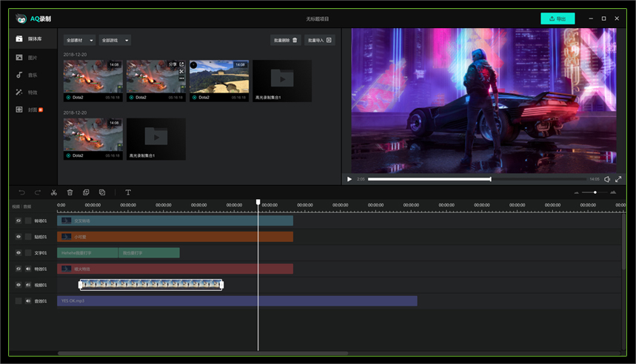
Task: Switch to the 媒体库 tab
Action: 33,39
